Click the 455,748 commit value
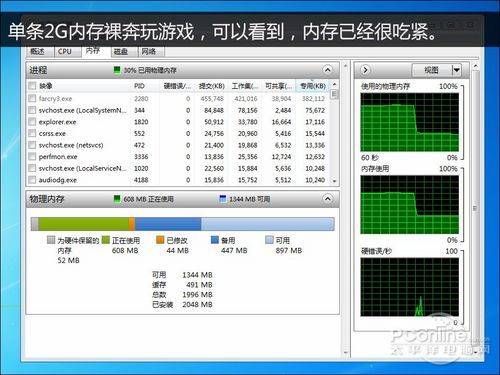The height and width of the screenshot is (375, 500). point(212,99)
